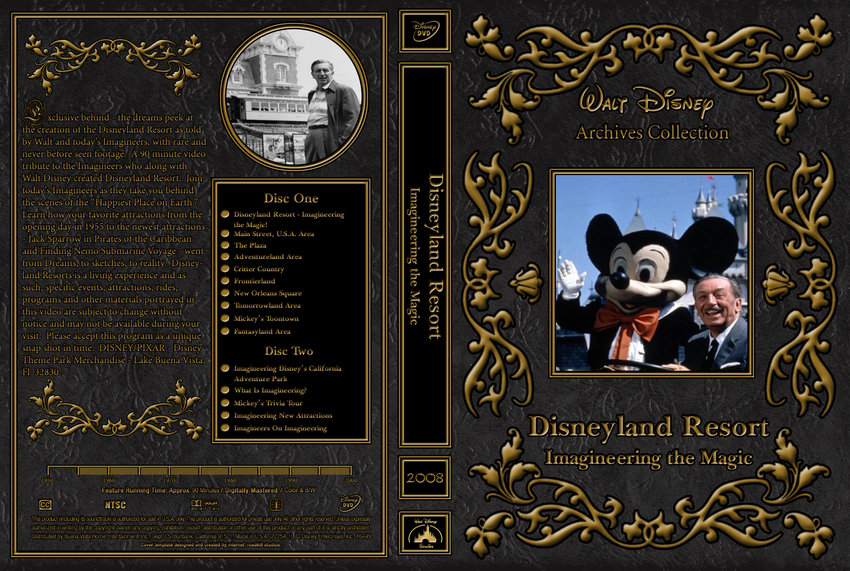Click the bullet beside The Plaza
This screenshot has width=850, height=571.
pyautogui.click(x=225, y=245)
